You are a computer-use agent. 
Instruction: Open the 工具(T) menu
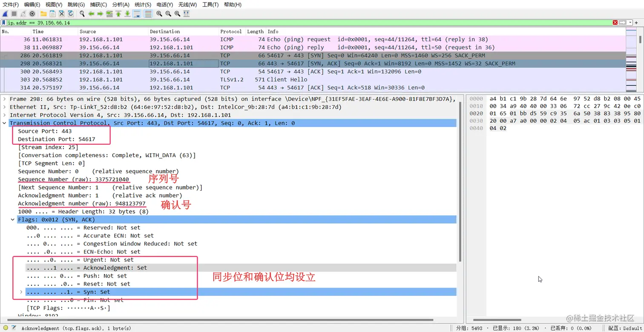point(210,5)
